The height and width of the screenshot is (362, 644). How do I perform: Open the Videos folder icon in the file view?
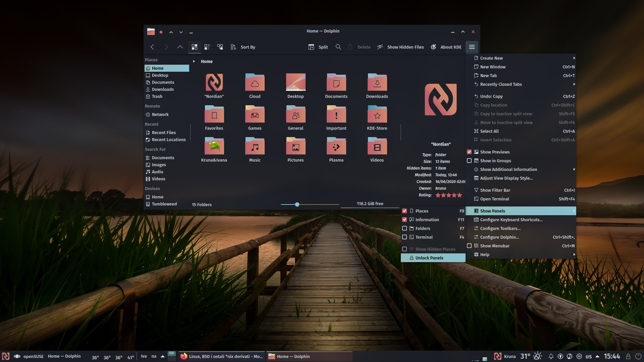pyautogui.click(x=377, y=149)
